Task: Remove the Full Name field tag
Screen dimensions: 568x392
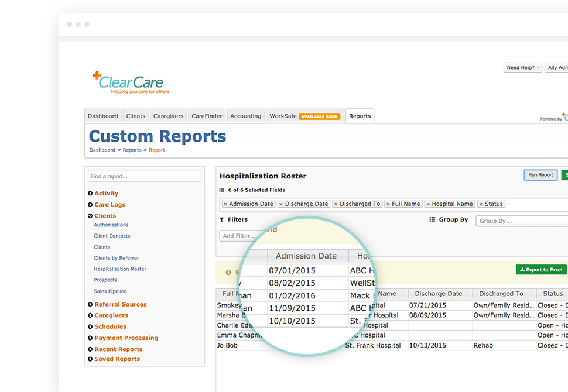Action: (x=388, y=204)
